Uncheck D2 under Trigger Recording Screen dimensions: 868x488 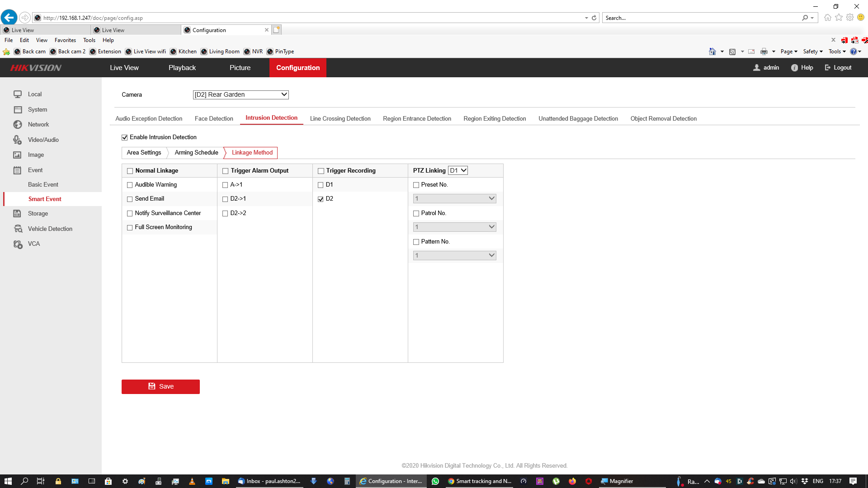tap(321, 199)
